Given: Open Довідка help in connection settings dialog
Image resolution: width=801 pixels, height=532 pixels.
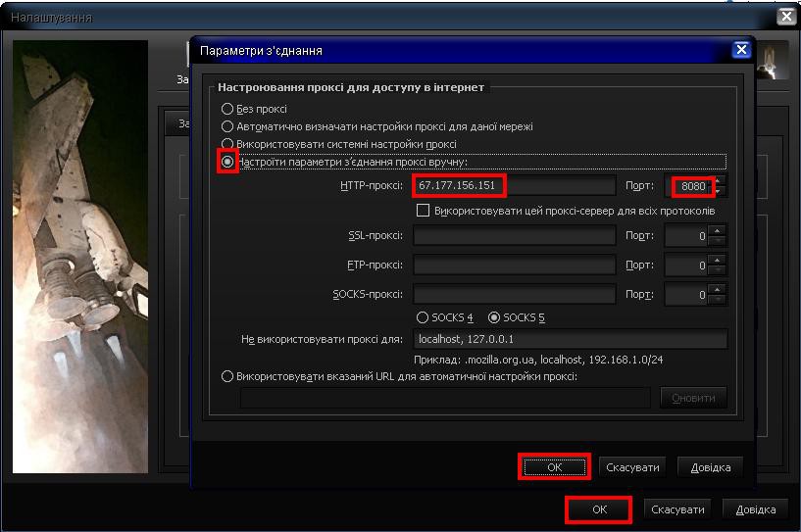Looking at the screenshot, I should [711, 467].
